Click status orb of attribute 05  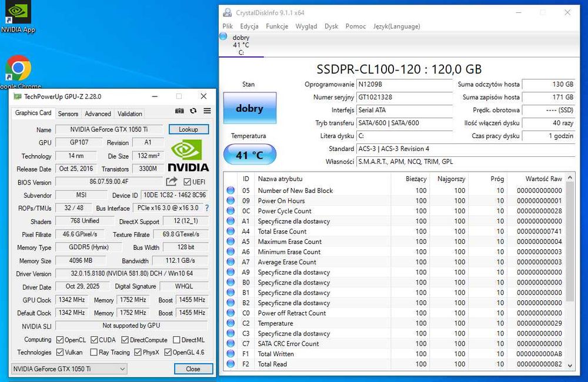(230, 190)
